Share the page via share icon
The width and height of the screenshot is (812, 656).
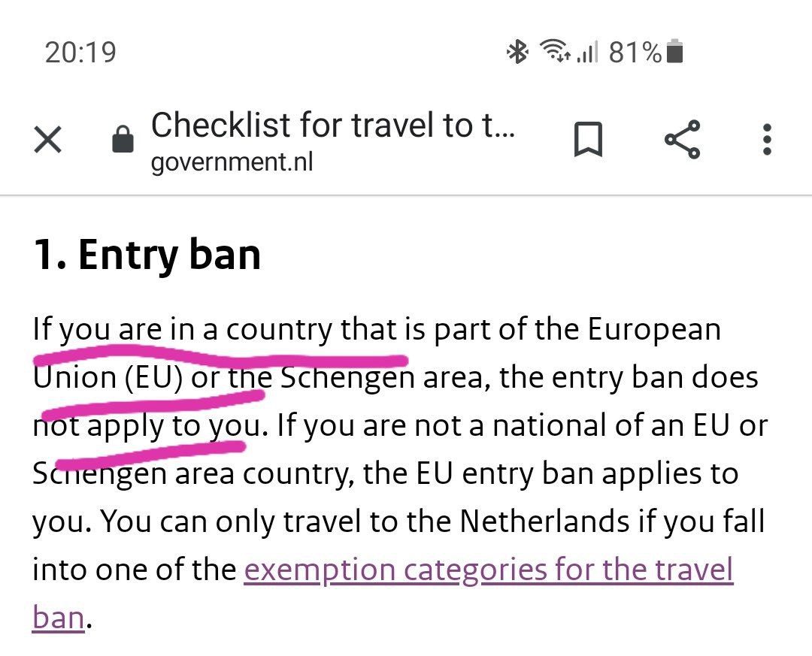(x=683, y=139)
